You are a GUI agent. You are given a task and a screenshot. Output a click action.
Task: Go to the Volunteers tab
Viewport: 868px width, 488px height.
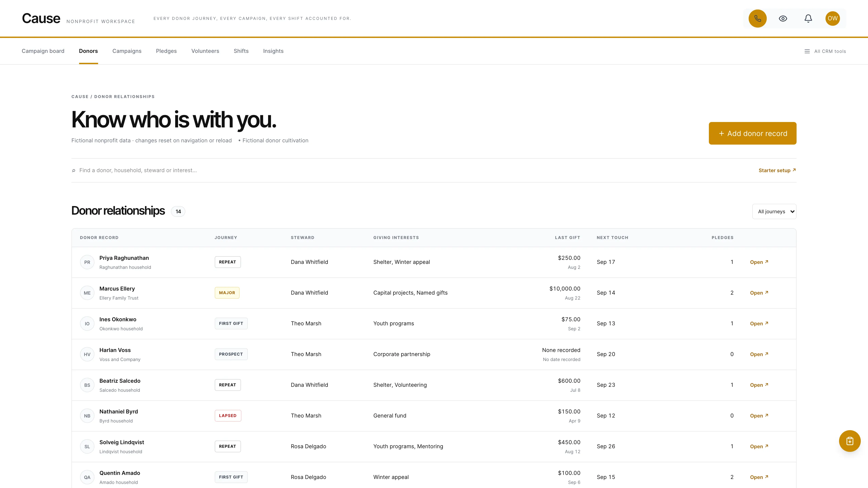205,51
